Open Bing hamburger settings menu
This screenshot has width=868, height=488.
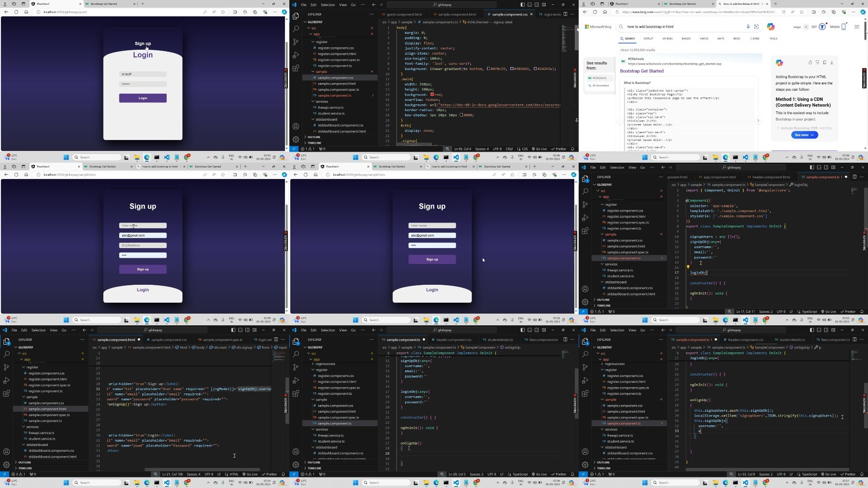tap(856, 27)
